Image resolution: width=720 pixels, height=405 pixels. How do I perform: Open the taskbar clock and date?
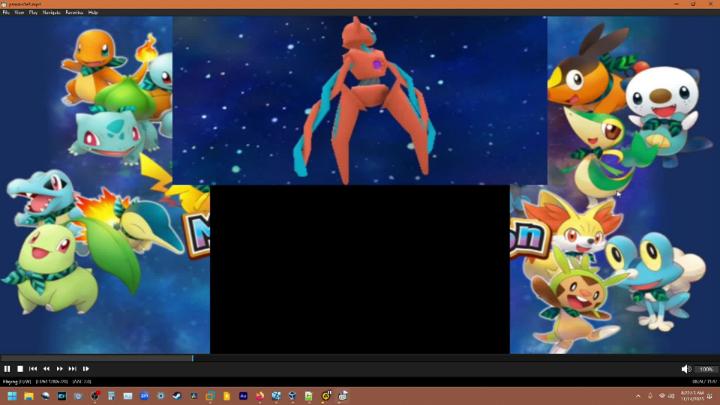pos(692,396)
